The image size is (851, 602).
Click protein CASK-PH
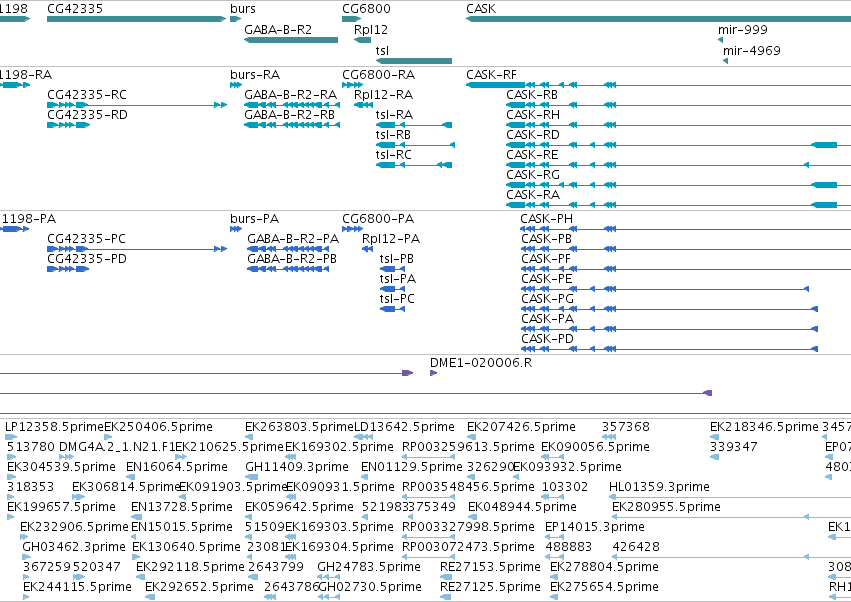point(547,219)
